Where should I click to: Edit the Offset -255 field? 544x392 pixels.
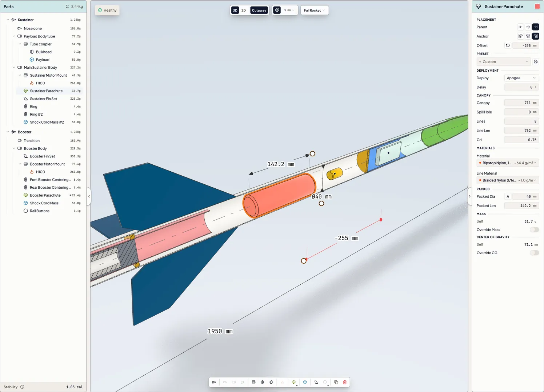tap(526, 45)
